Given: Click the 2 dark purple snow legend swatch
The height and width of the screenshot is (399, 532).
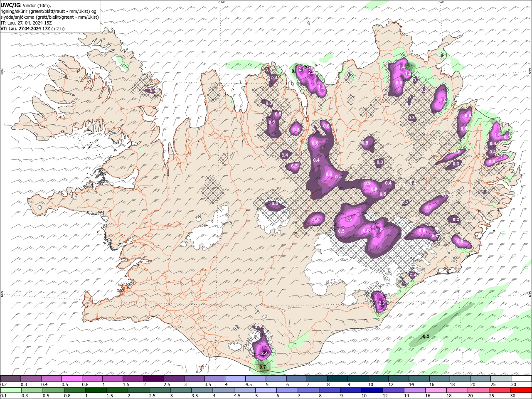Looking at the screenshot, I should pos(153,378).
